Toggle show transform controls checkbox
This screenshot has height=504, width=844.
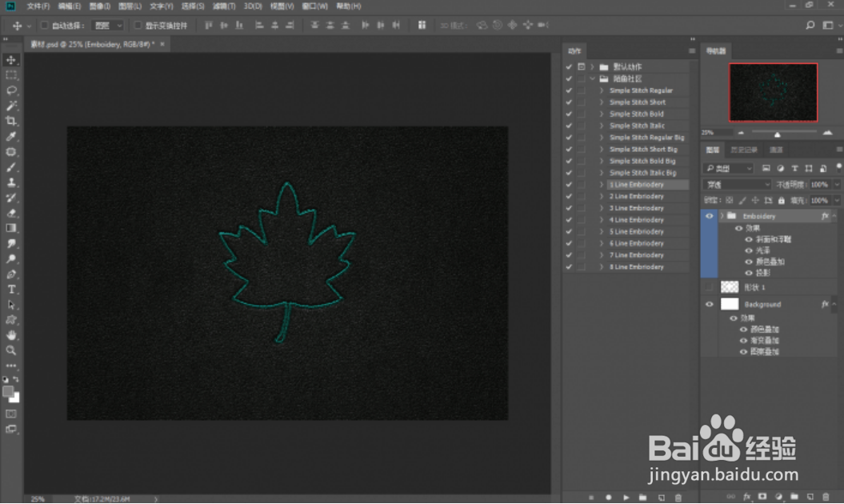(138, 26)
